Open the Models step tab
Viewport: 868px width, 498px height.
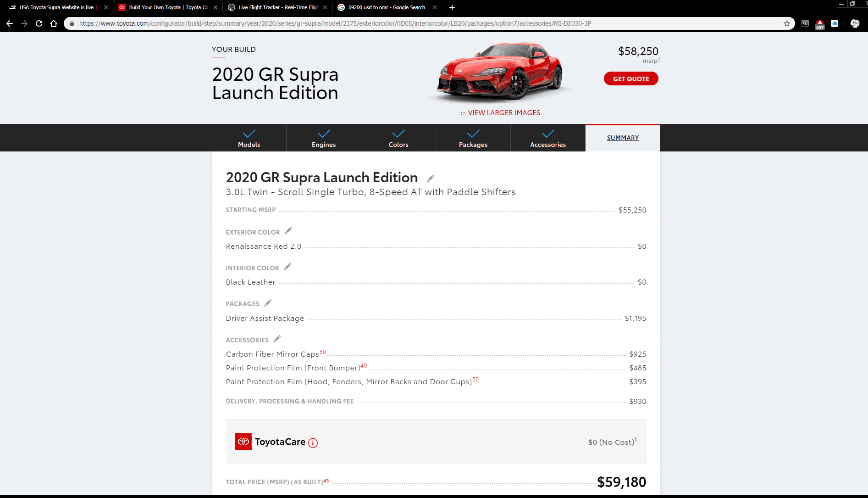click(249, 138)
